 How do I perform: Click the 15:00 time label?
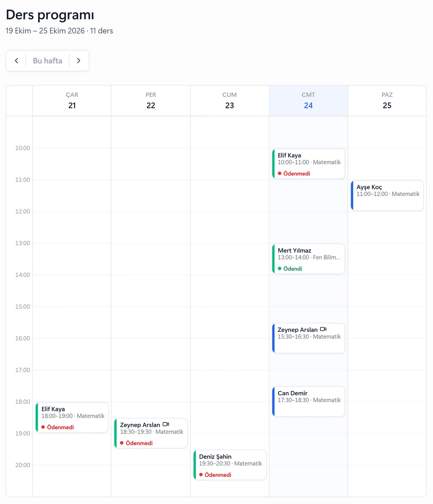pos(23,307)
